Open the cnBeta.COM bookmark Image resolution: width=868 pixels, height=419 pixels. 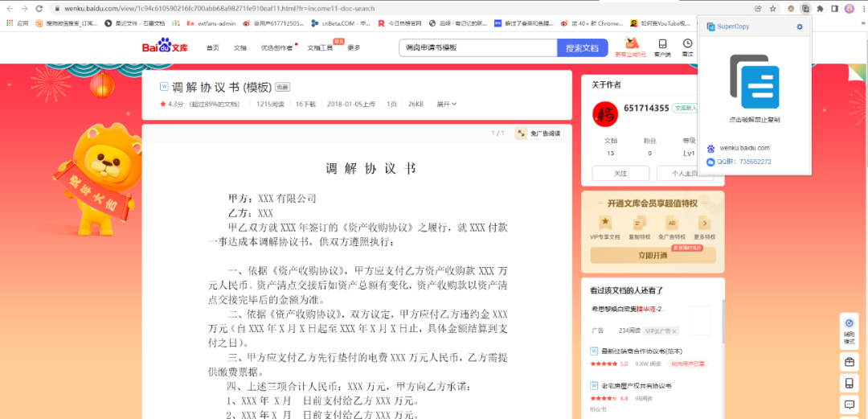tap(342, 23)
